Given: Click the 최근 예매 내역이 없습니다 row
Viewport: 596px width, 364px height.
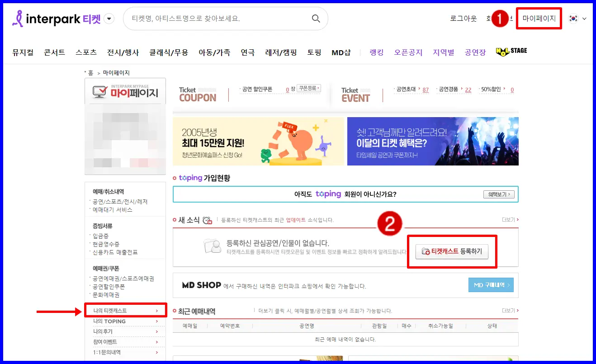Looking at the screenshot, I should point(345,339).
